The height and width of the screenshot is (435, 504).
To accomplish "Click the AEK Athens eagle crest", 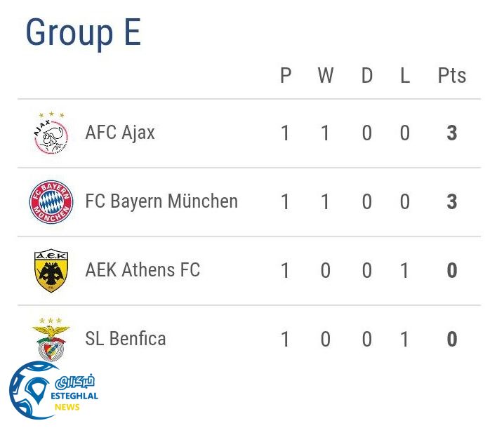I will coord(51,271).
